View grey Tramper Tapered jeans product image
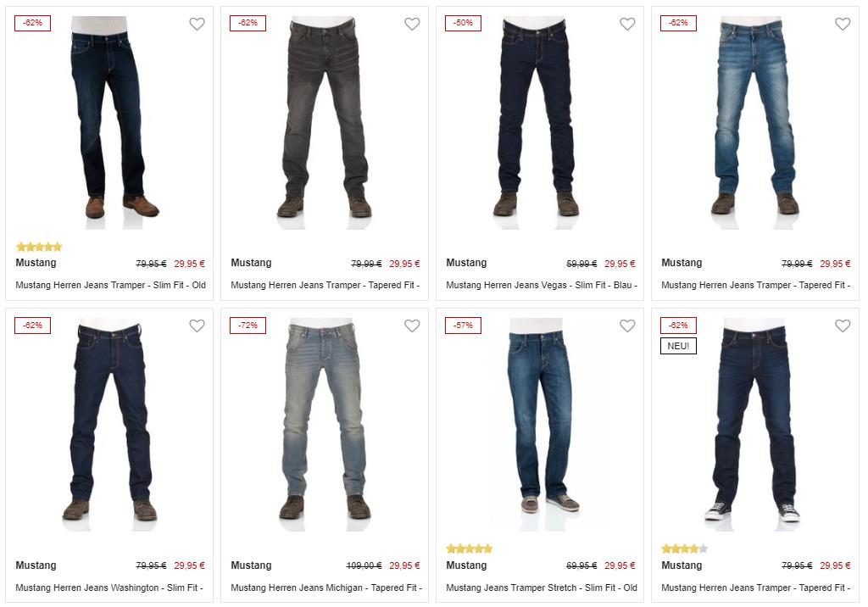 point(325,122)
